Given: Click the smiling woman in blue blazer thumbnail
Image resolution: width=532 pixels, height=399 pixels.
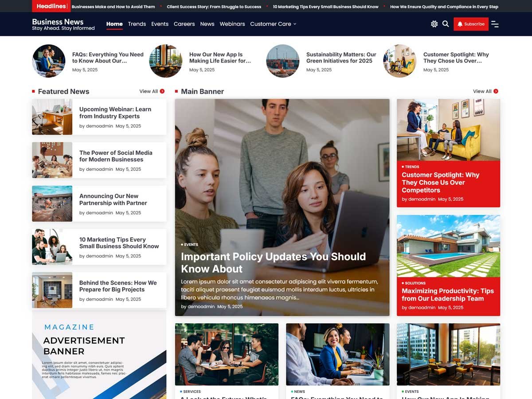Looking at the screenshot, I should click(x=337, y=354).
